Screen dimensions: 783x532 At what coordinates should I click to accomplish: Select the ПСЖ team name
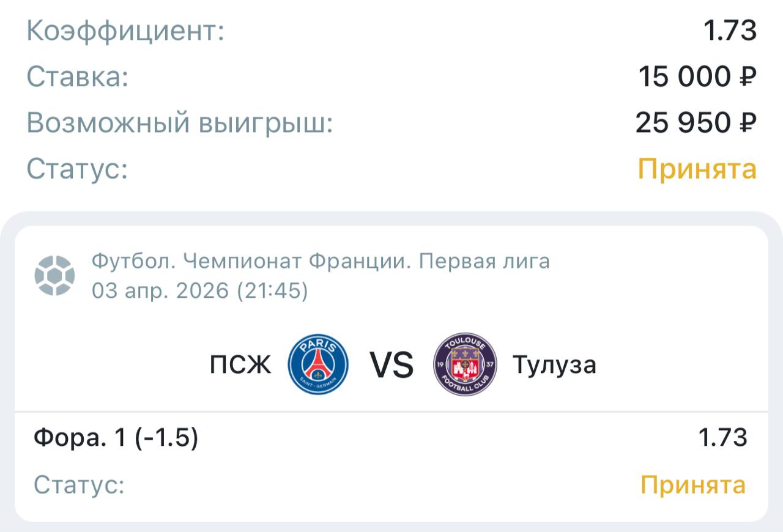click(x=240, y=366)
